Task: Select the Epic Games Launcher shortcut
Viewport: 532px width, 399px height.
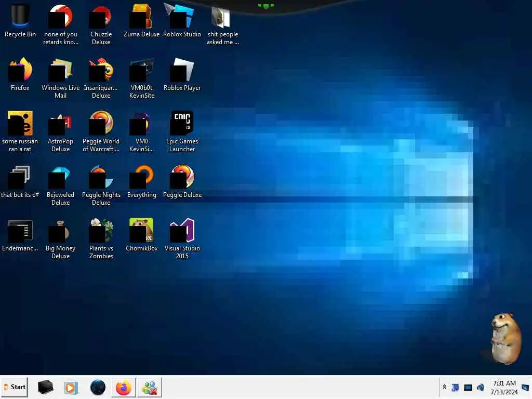Action: click(x=182, y=131)
